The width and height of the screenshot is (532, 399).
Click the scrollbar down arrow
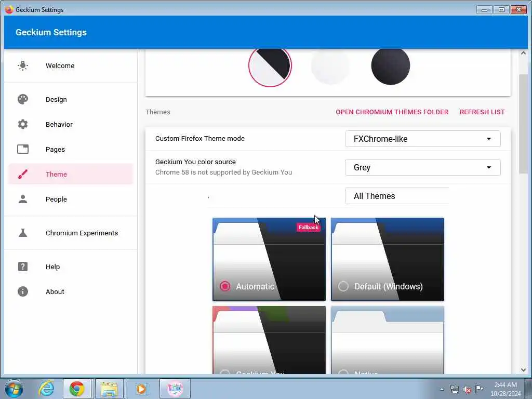(x=523, y=370)
